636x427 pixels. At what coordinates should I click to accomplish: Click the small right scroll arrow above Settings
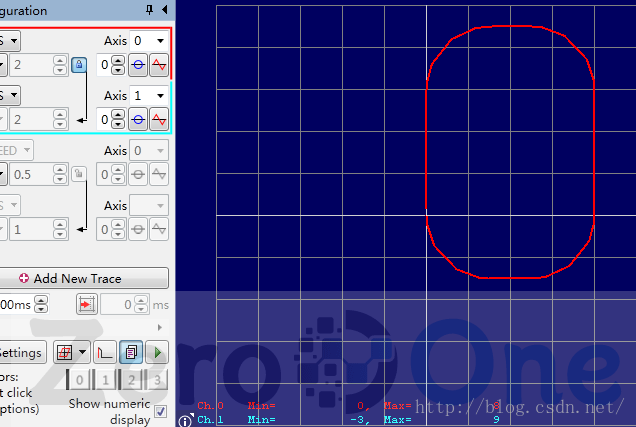[159, 327]
